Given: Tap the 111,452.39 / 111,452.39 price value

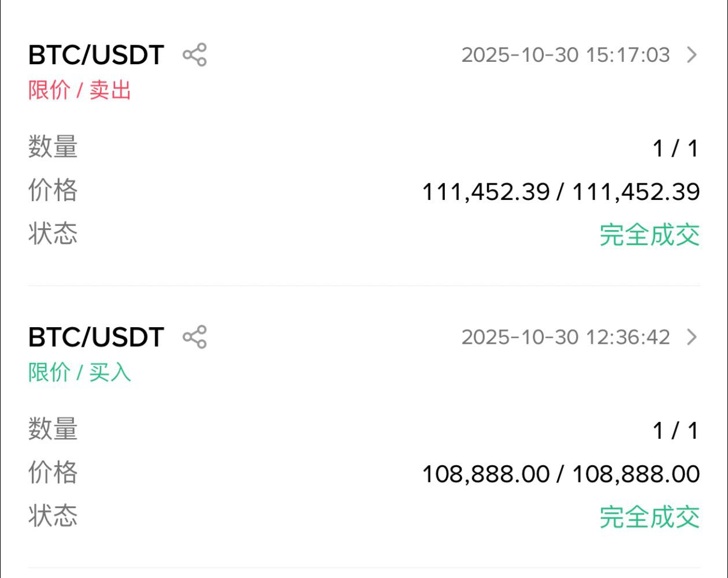Looking at the screenshot, I should 560,192.
